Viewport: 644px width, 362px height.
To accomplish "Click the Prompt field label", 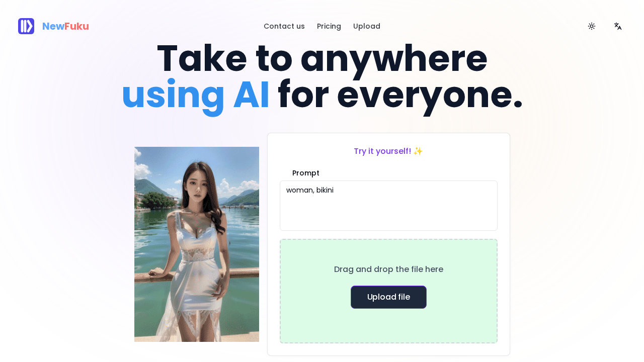I will point(306,173).
